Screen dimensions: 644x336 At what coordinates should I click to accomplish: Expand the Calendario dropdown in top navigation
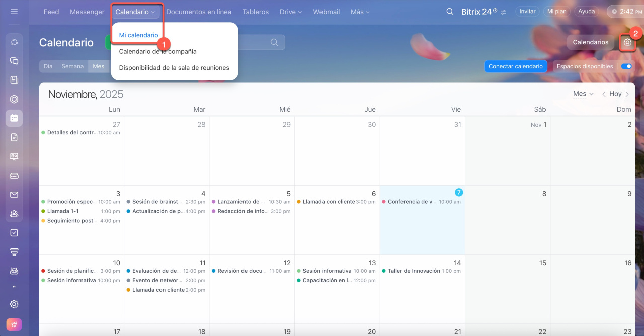tap(135, 12)
